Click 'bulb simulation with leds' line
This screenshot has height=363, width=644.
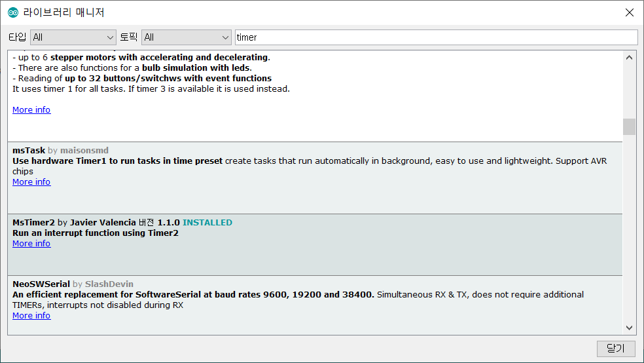132,68
